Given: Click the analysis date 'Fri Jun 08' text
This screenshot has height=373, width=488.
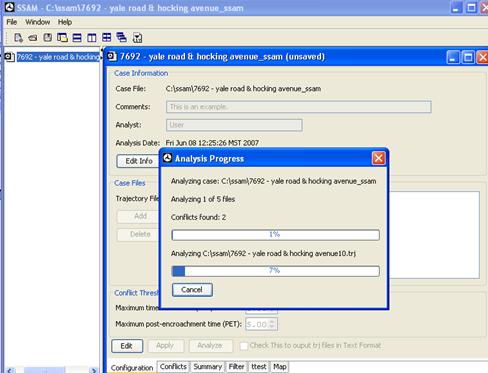Looking at the screenshot, I should 212,143.
